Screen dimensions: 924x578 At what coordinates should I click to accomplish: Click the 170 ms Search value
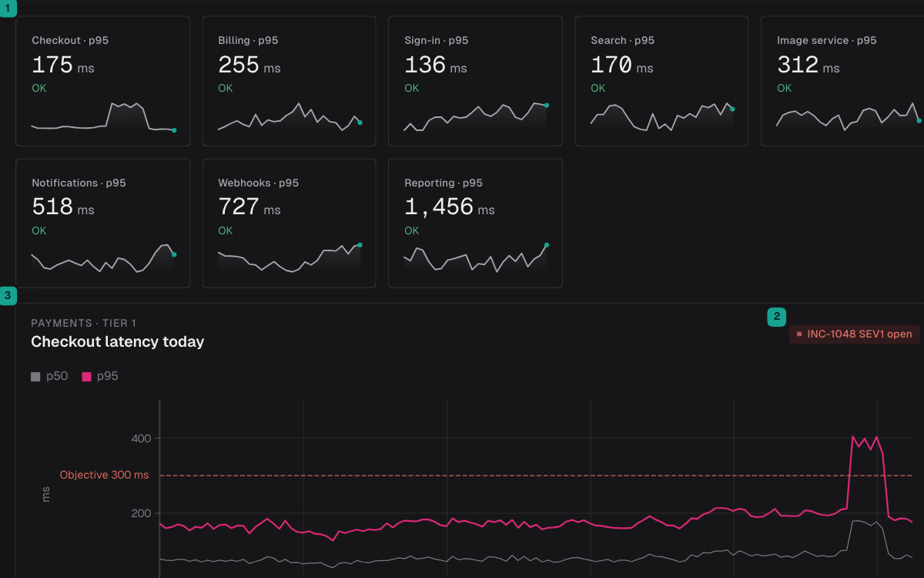coord(622,65)
